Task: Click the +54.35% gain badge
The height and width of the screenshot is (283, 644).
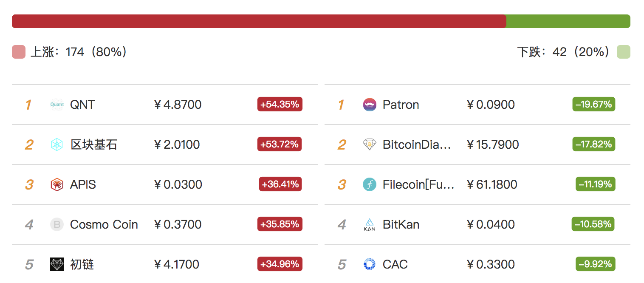Action: tap(280, 104)
